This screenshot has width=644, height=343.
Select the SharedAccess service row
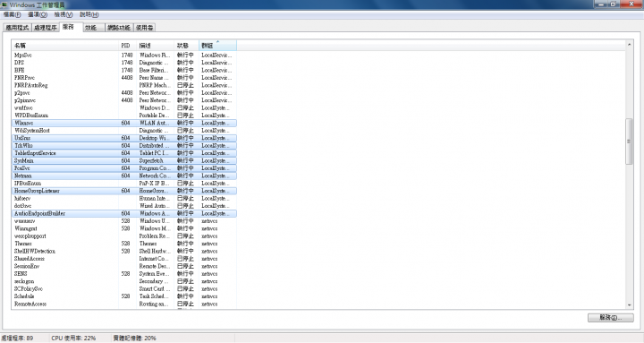124,259
